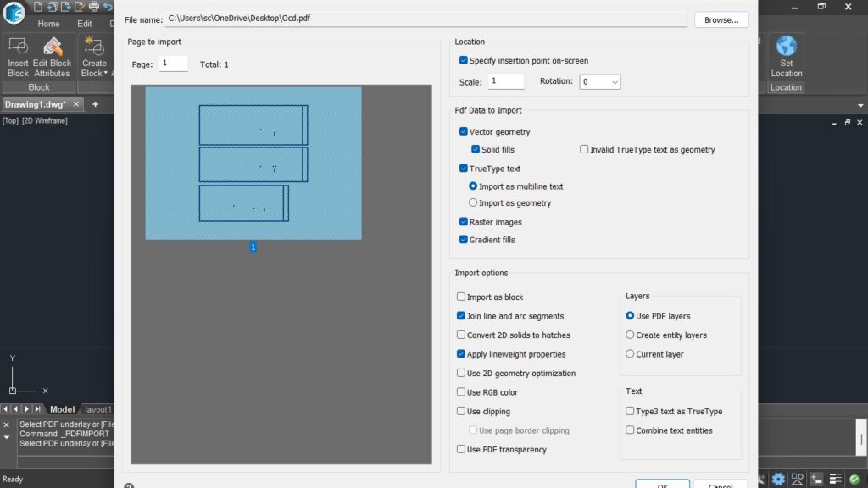868x488 pixels.
Task: Click the Print icon in quick access toolbar
Action: click(x=94, y=8)
